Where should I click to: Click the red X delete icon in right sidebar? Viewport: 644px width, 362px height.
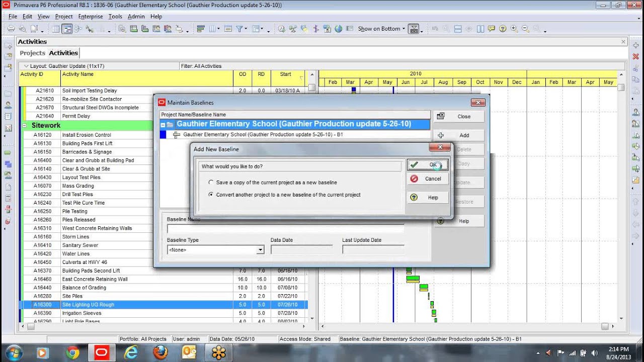coord(636,57)
